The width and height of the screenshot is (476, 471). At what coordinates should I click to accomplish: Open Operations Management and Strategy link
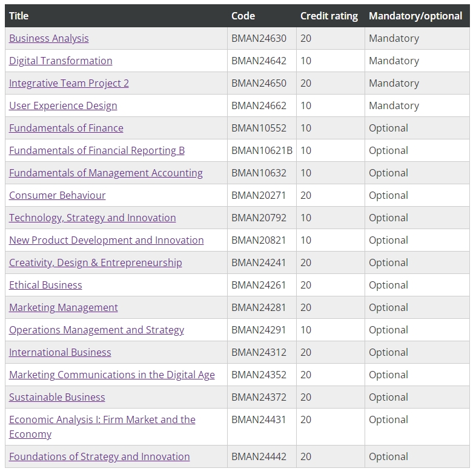click(96, 330)
